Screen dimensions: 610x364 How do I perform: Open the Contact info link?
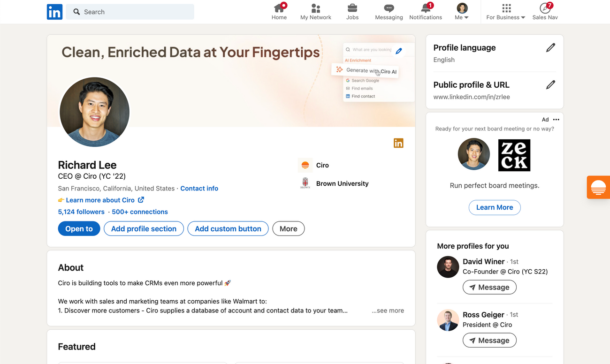[199, 189]
